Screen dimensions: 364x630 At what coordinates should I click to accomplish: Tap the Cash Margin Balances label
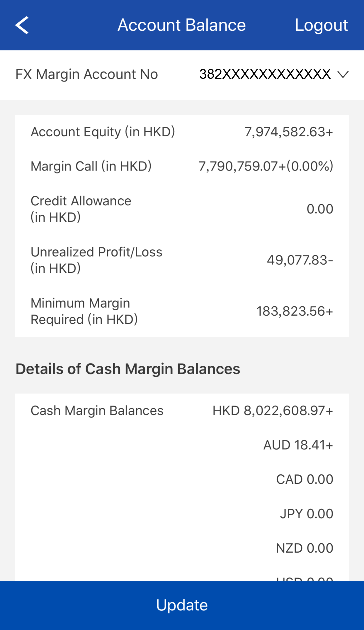click(x=97, y=411)
